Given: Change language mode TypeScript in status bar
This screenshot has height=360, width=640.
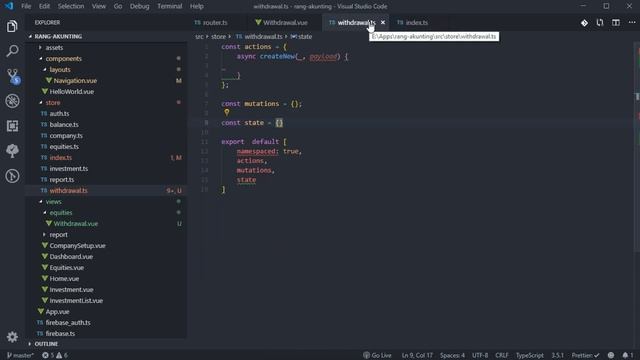Looking at the screenshot, I should click(530, 355).
